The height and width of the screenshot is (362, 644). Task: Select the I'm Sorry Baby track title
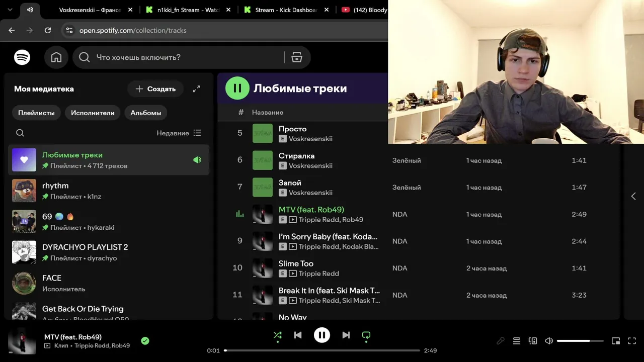[x=328, y=236]
